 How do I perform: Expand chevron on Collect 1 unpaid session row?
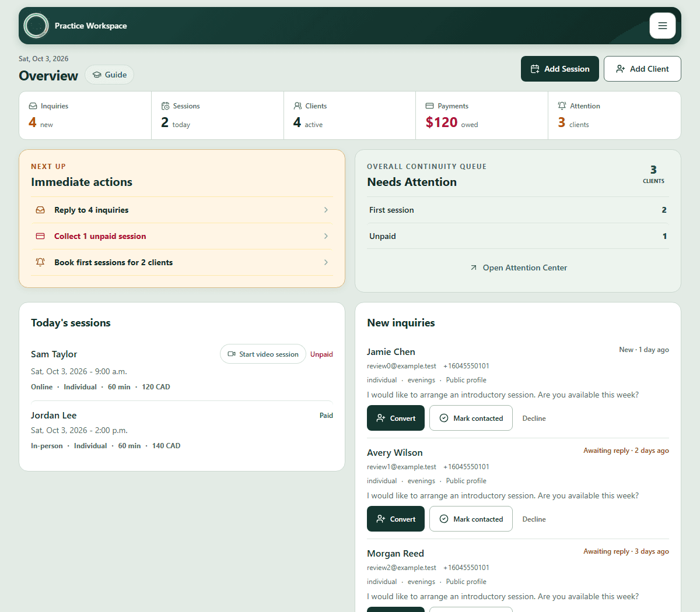coord(326,236)
